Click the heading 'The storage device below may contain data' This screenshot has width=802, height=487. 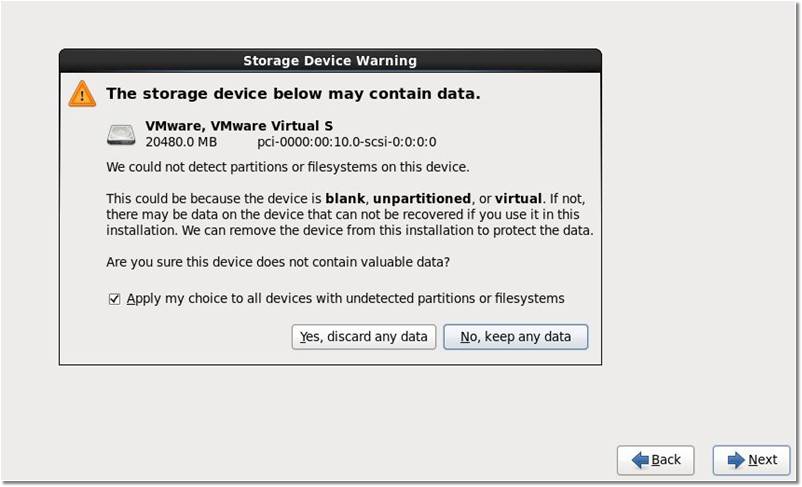pyautogui.click(x=293, y=94)
